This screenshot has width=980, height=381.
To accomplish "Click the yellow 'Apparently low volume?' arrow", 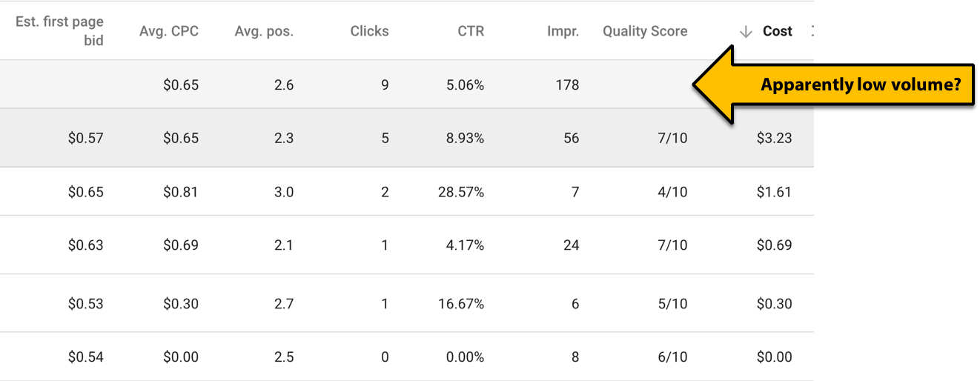I will [x=832, y=84].
